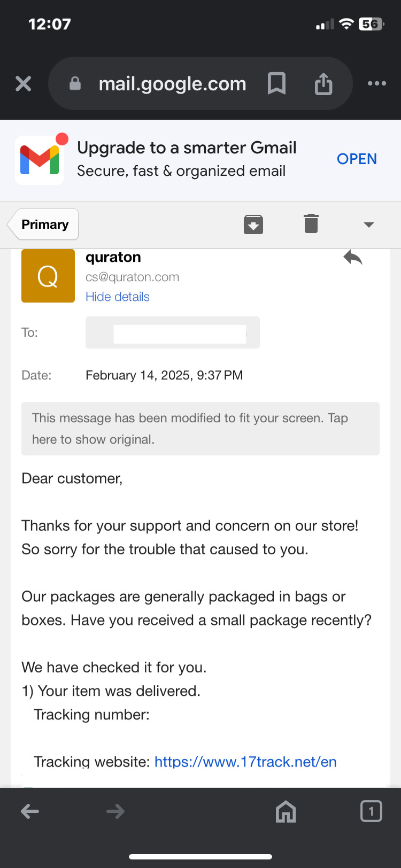Open the more actions dropdown arrow
Image resolution: width=401 pixels, height=868 pixels.
click(368, 224)
